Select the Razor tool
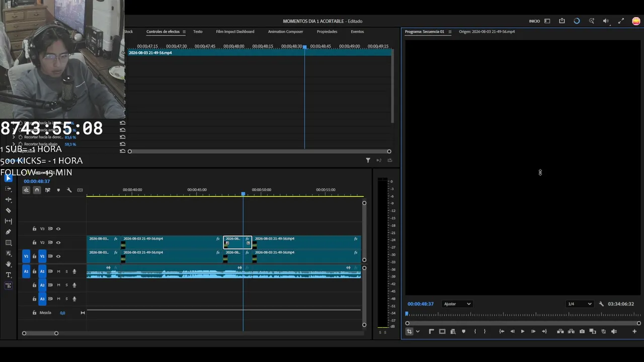Viewport: 644px width, 362px height. point(9,210)
